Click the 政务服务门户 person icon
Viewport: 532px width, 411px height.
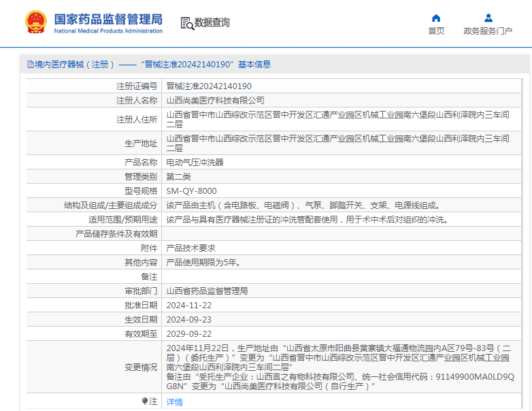click(x=488, y=18)
